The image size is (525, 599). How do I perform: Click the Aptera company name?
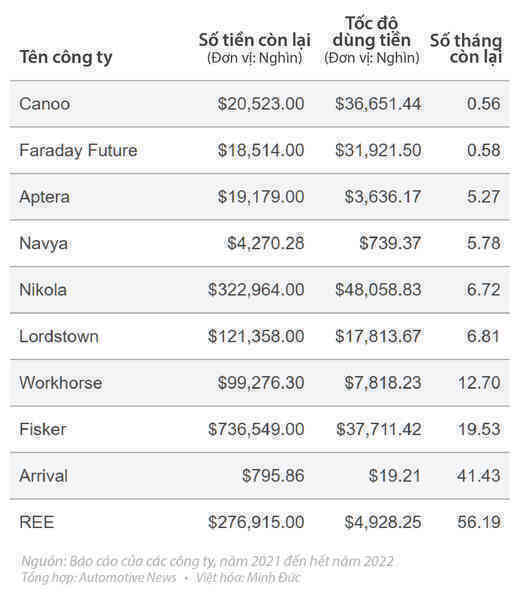click(x=45, y=197)
